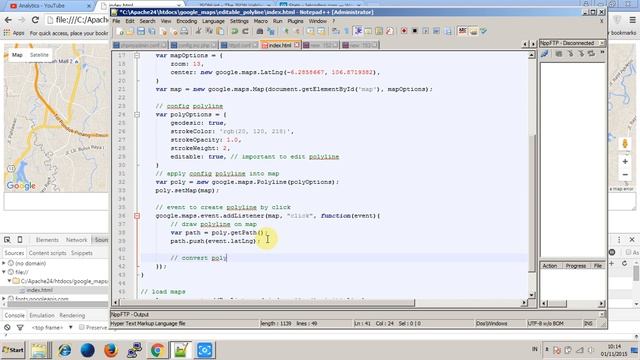
Task: Toggle DevTools device mode phone icon
Action: [20, 240]
